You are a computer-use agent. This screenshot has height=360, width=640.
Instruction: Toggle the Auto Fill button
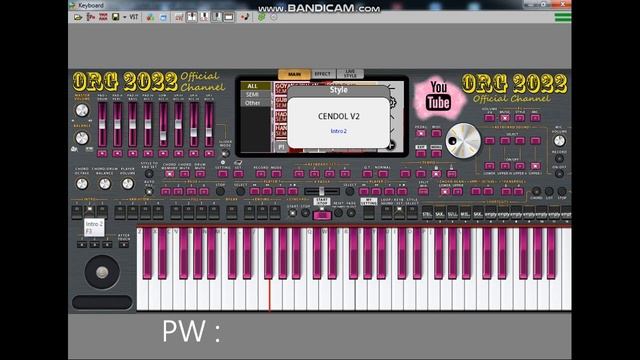click(149, 191)
